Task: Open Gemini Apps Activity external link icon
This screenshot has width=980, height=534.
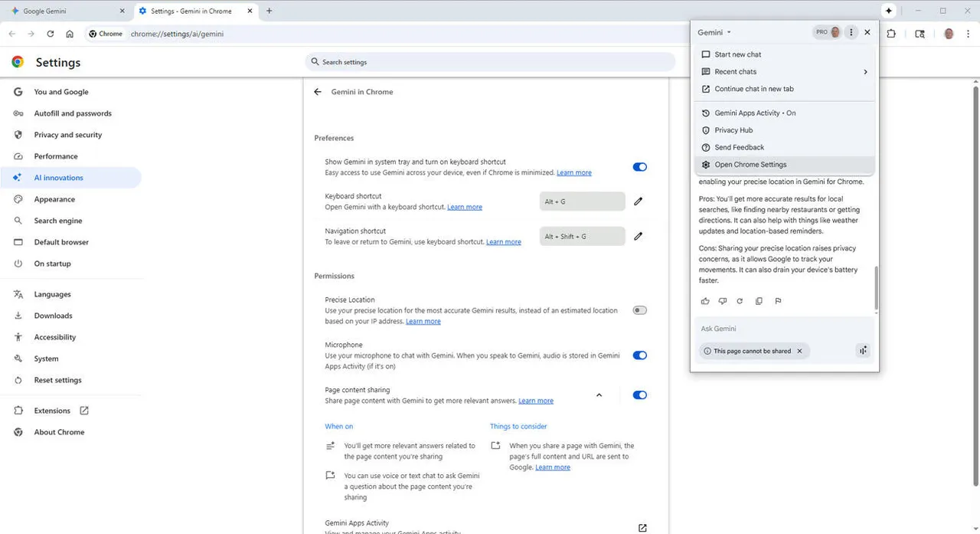Action: coord(642,527)
